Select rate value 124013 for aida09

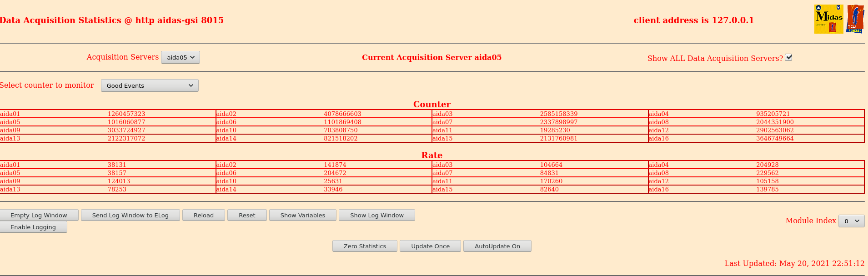pos(119,181)
